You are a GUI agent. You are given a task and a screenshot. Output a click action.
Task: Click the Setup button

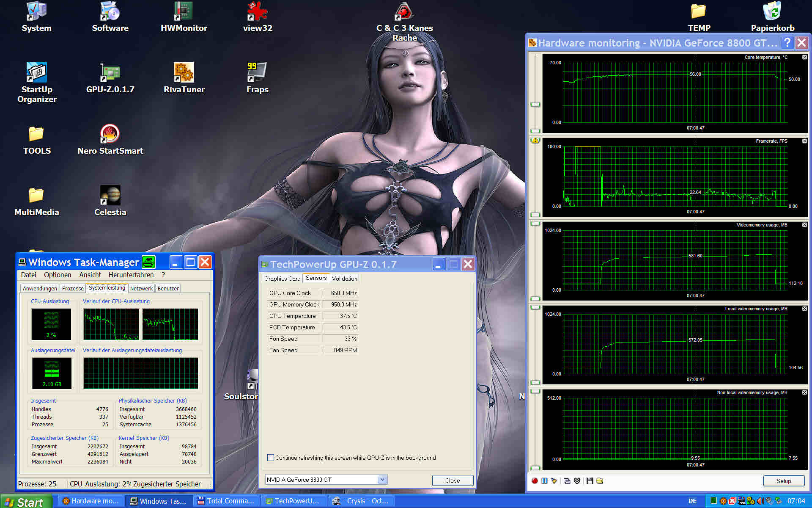783,481
